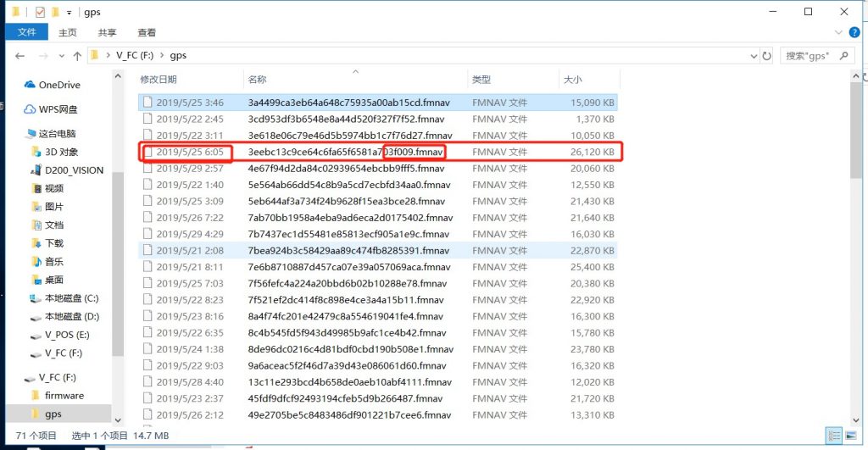Select 这台电脑 in the navigation pane
The image size is (868, 450).
pos(51,133)
